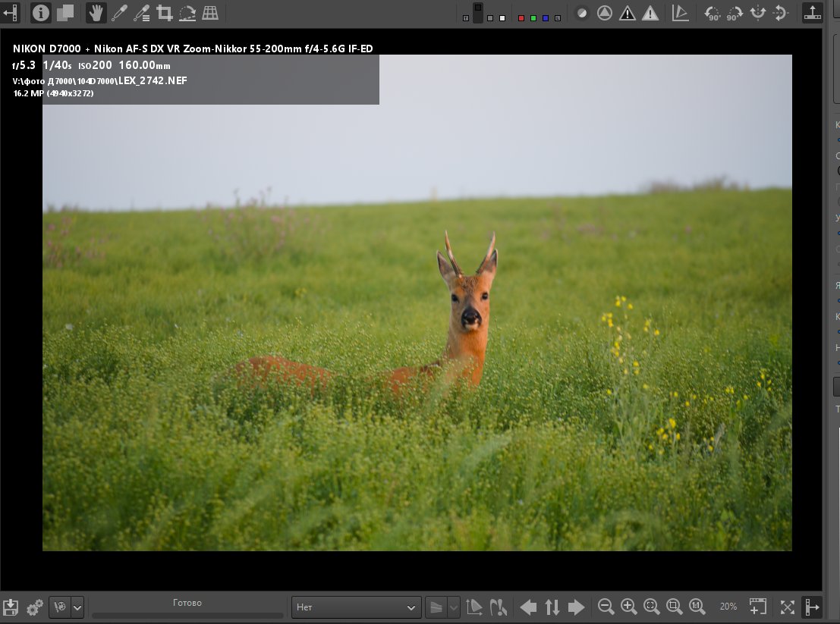
Task: Pick the white balance eyedropper tool
Action: (x=119, y=13)
